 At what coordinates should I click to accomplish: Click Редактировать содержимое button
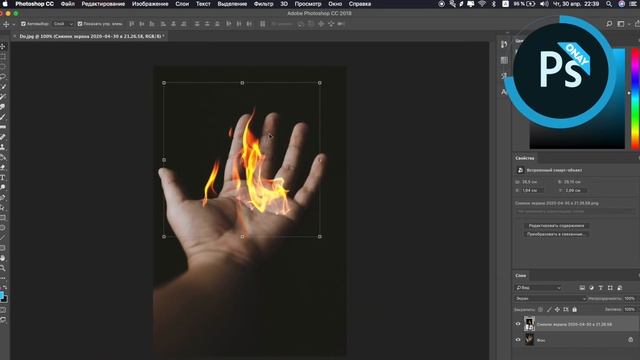pyautogui.click(x=556, y=226)
